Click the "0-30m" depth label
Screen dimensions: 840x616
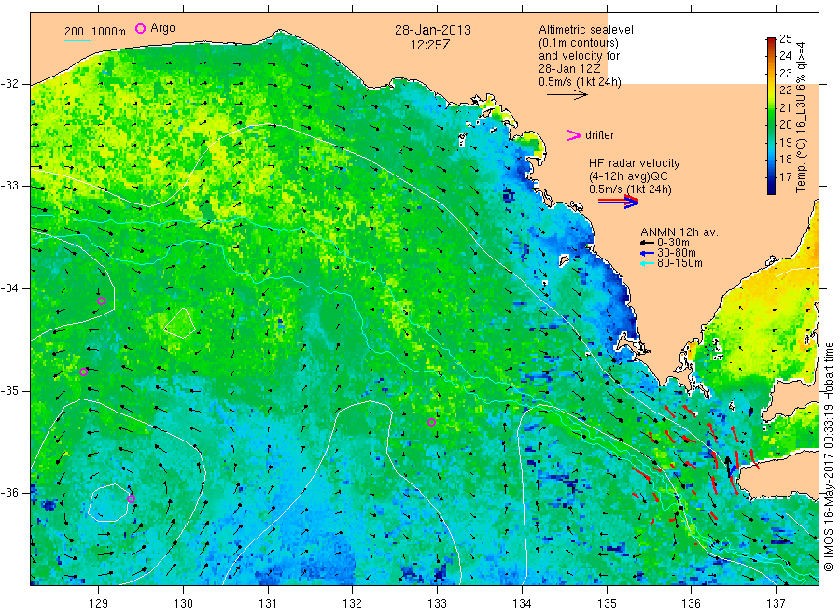tap(673, 243)
